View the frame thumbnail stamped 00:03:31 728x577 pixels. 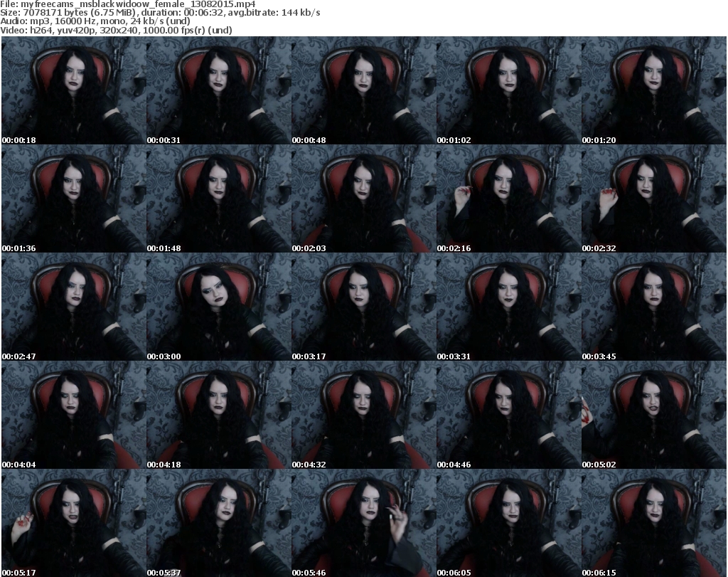(x=509, y=307)
